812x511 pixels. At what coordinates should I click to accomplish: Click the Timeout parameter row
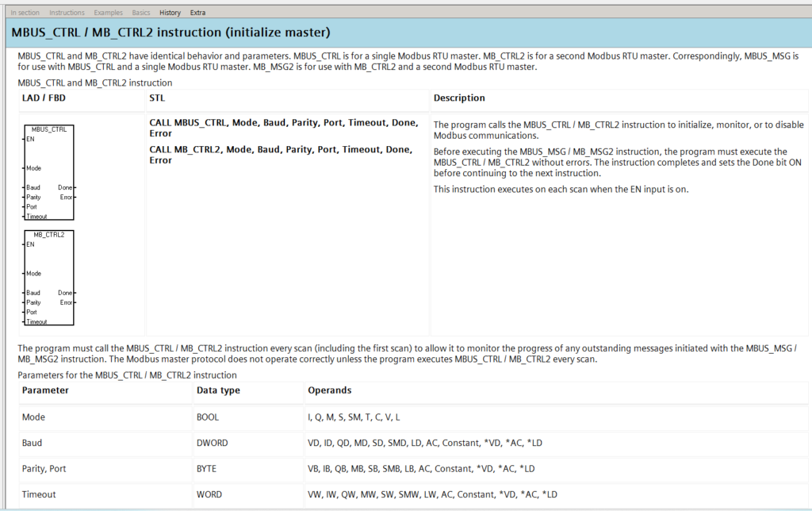tap(38, 494)
